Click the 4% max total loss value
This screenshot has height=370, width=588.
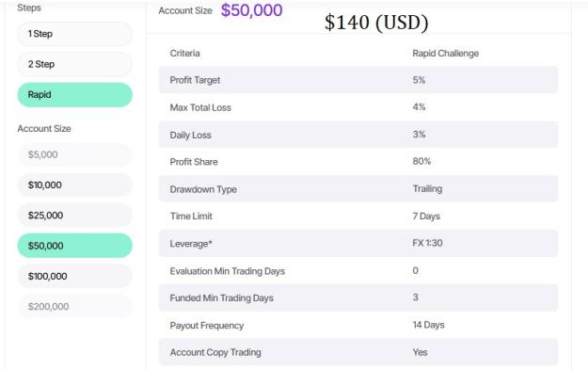[419, 107]
